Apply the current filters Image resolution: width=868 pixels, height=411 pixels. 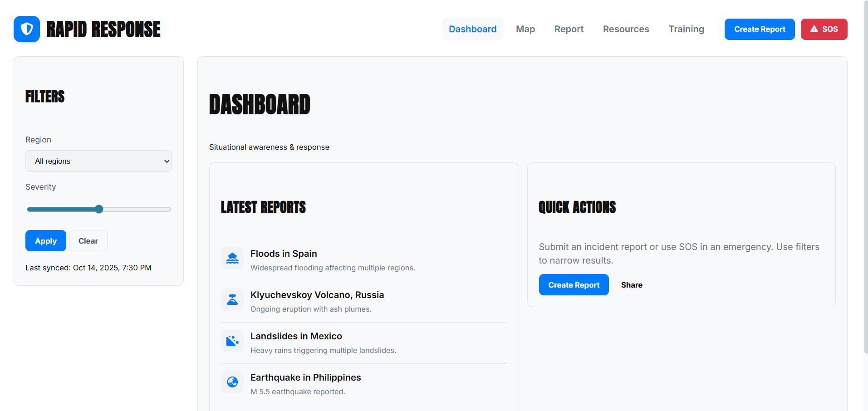[45, 240]
